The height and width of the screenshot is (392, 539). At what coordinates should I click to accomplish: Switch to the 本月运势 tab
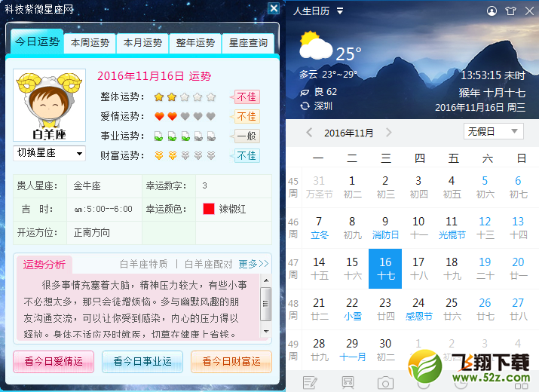(x=142, y=43)
